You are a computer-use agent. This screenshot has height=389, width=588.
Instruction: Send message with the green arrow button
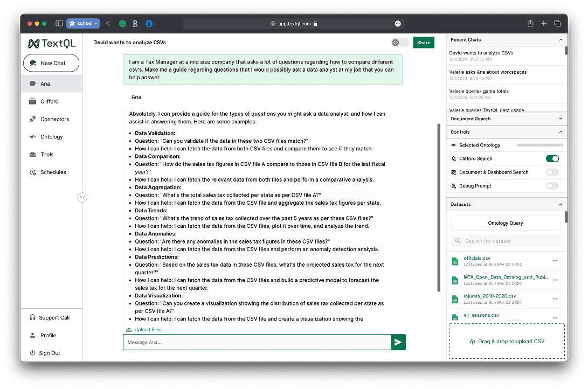398,342
